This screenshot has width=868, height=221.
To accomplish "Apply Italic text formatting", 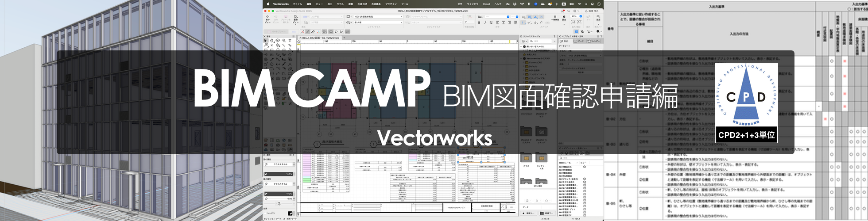I will 485,23.
